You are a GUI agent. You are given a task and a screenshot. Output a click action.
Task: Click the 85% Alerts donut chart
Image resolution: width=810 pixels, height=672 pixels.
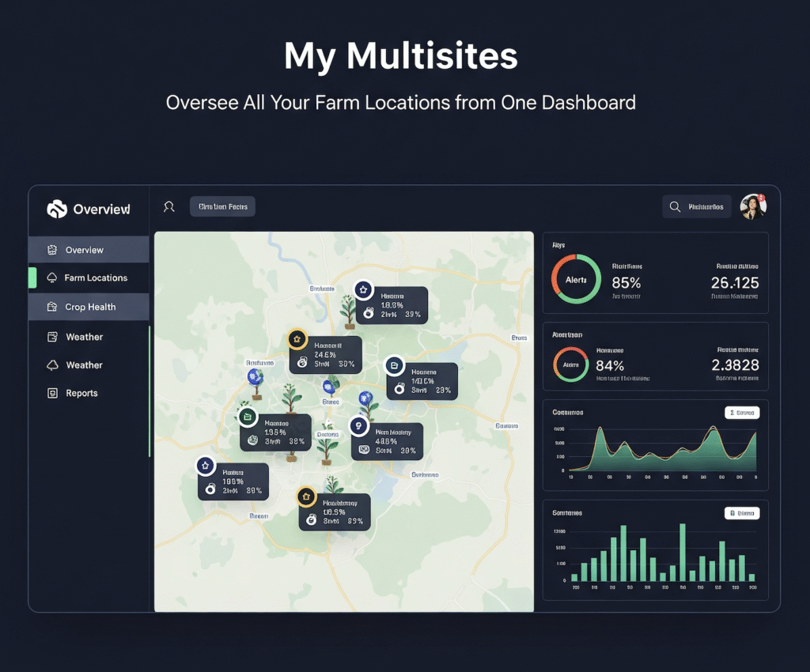point(576,279)
